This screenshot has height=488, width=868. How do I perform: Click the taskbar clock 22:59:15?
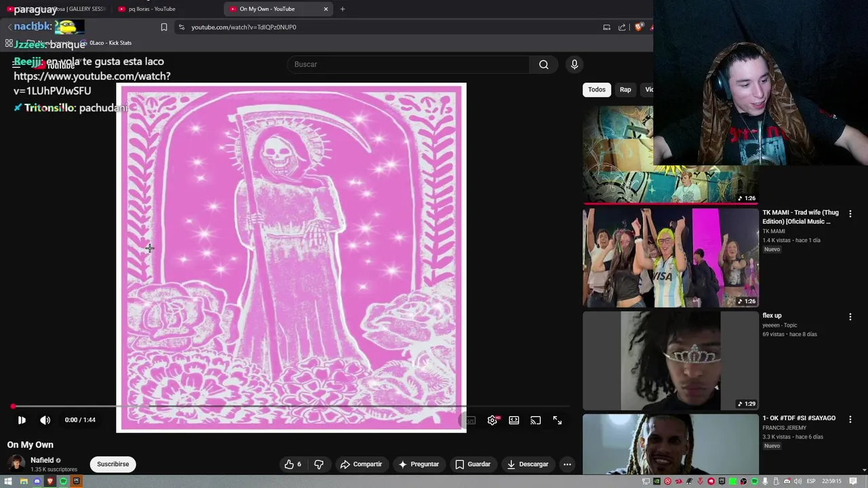tap(832, 481)
